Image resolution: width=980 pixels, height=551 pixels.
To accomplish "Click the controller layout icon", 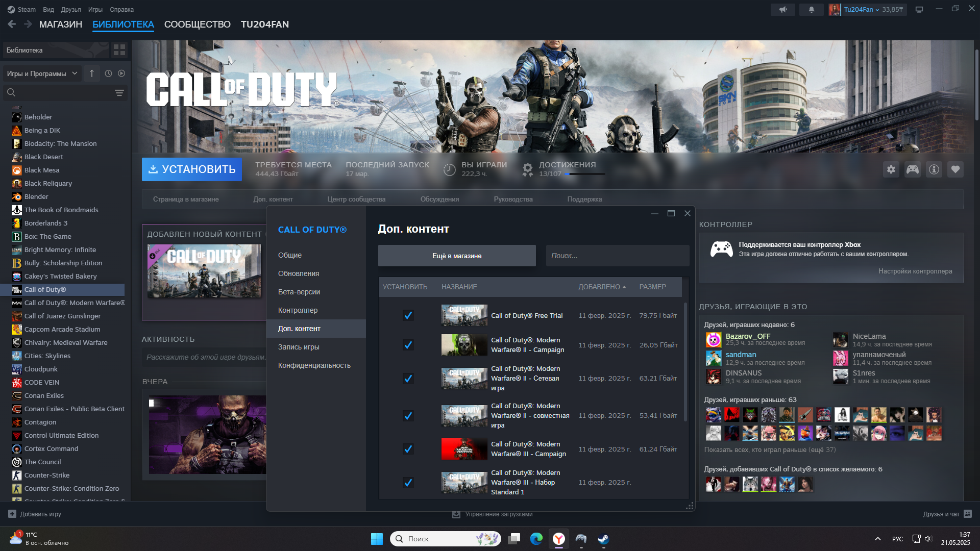I will pos(912,169).
